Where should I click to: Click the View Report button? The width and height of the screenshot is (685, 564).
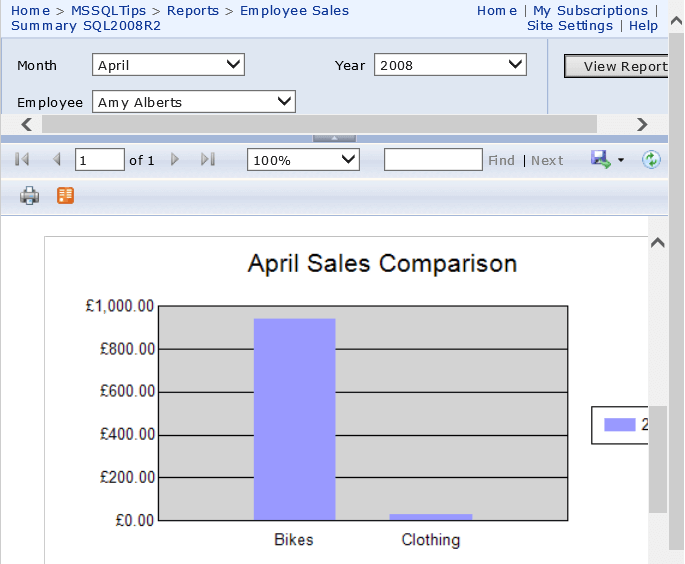click(x=616, y=66)
